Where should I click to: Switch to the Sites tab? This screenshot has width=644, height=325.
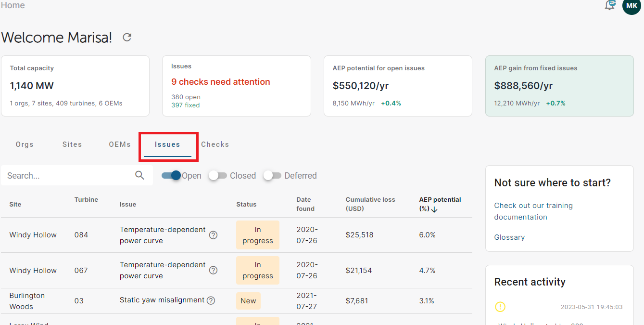coord(72,144)
